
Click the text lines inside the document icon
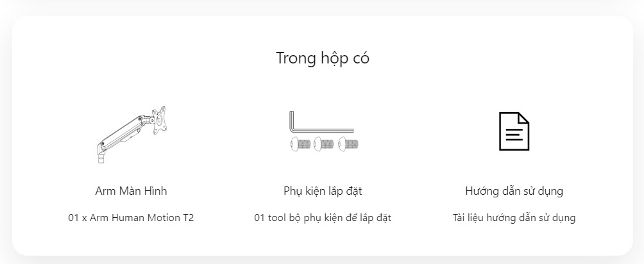point(514,136)
